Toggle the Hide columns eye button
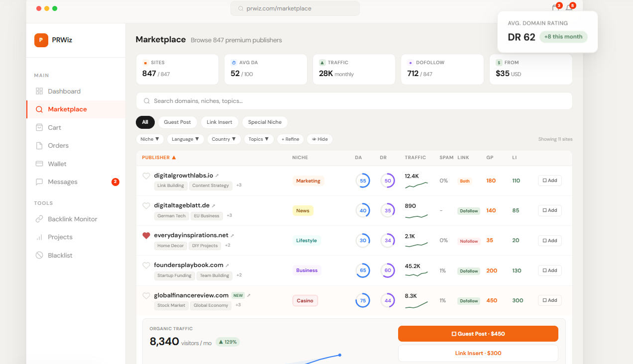The width and height of the screenshot is (633, 364). pos(319,139)
